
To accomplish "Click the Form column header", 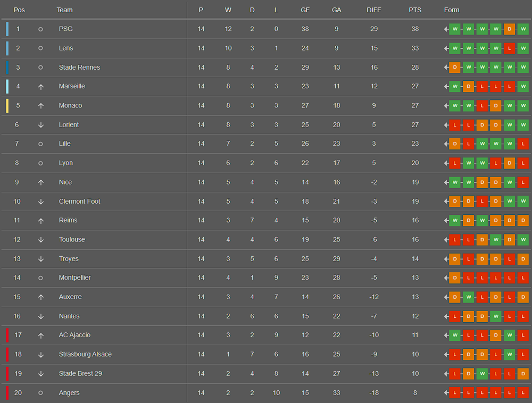I will [452, 10].
